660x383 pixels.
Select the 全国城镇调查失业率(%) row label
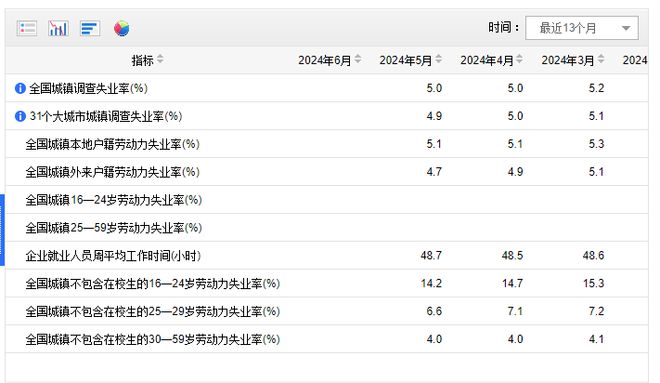88,88
